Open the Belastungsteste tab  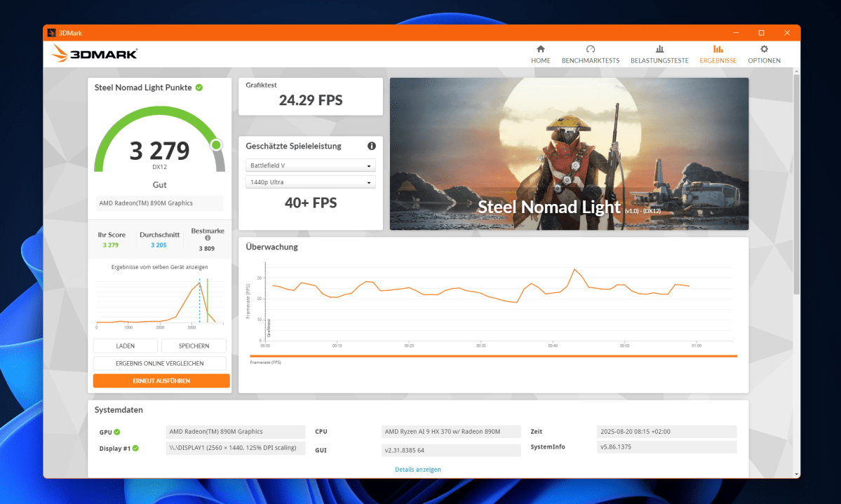point(659,55)
